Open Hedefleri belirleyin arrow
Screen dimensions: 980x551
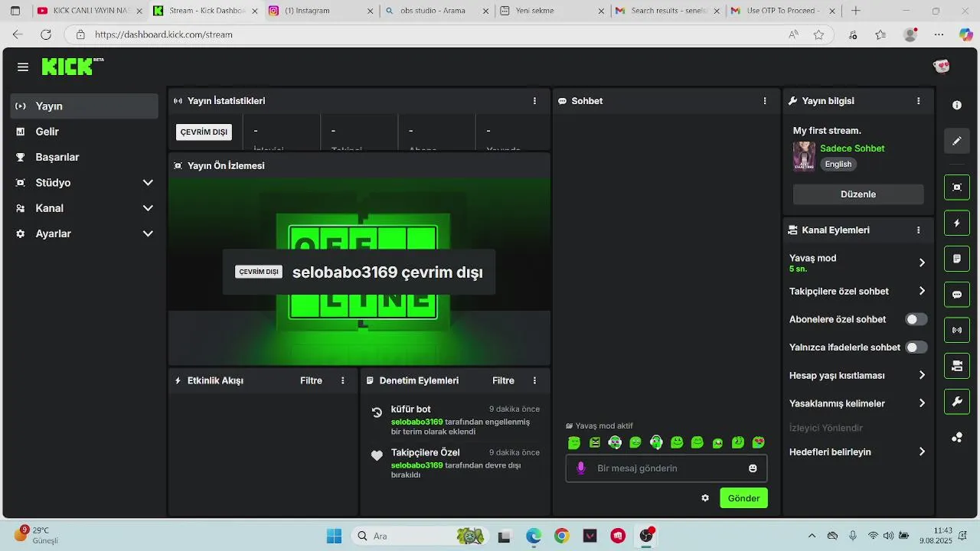[922, 452]
